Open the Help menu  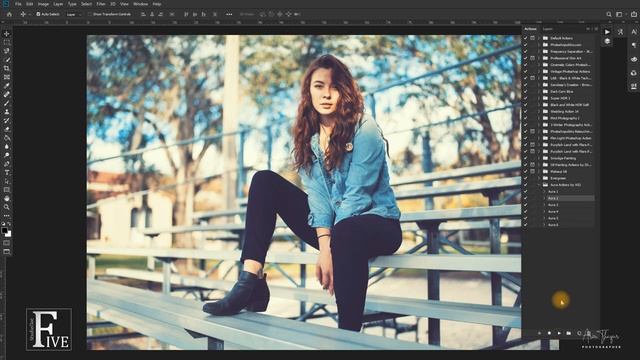point(157,4)
